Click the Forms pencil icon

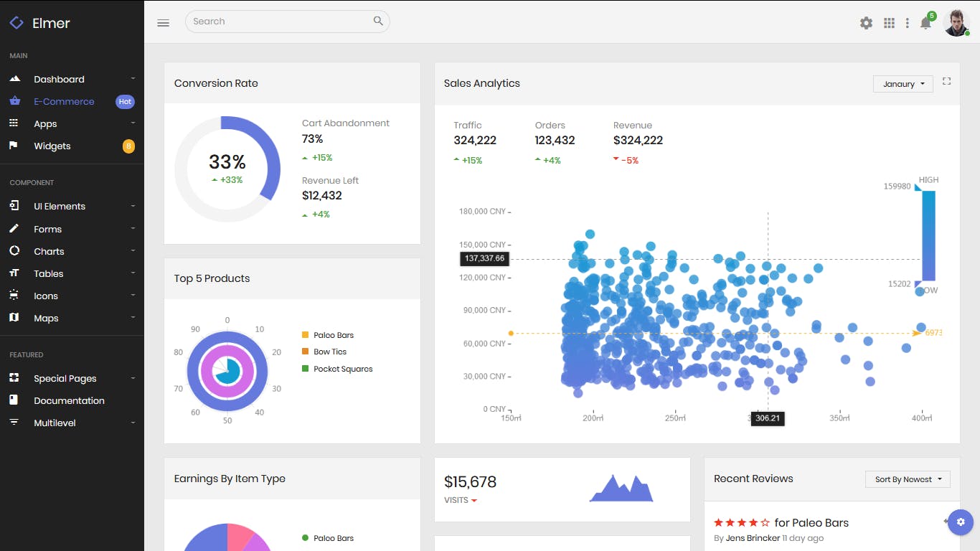pyautogui.click(x=14, y=229)
